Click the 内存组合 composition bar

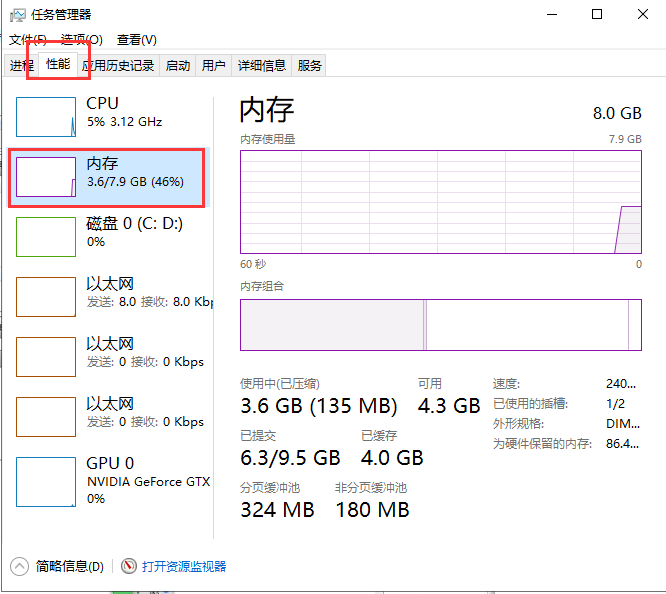coord(440,324)
